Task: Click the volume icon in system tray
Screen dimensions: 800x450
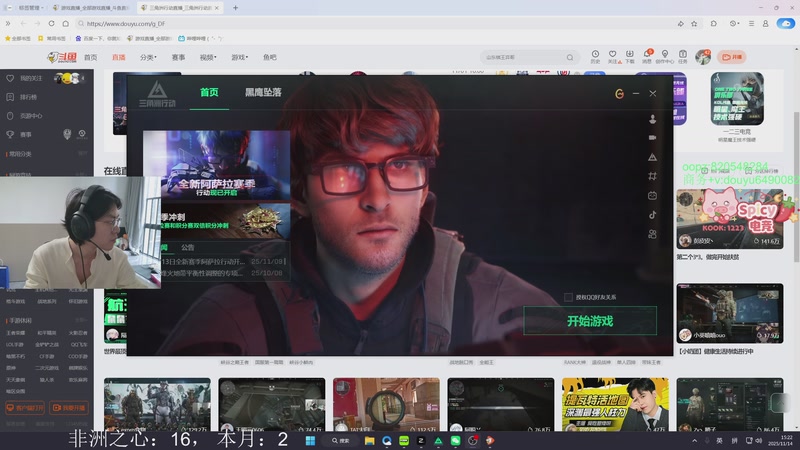Action: [759, 441]
